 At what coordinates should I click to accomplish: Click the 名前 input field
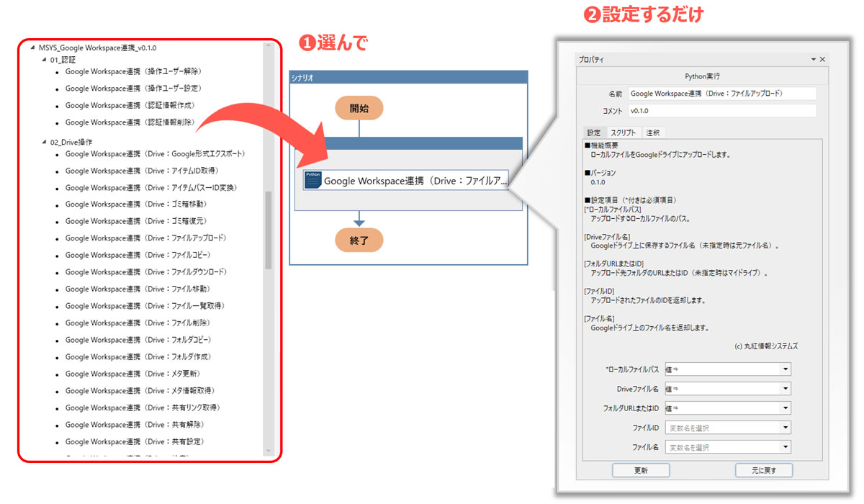(x=722, y=94)
